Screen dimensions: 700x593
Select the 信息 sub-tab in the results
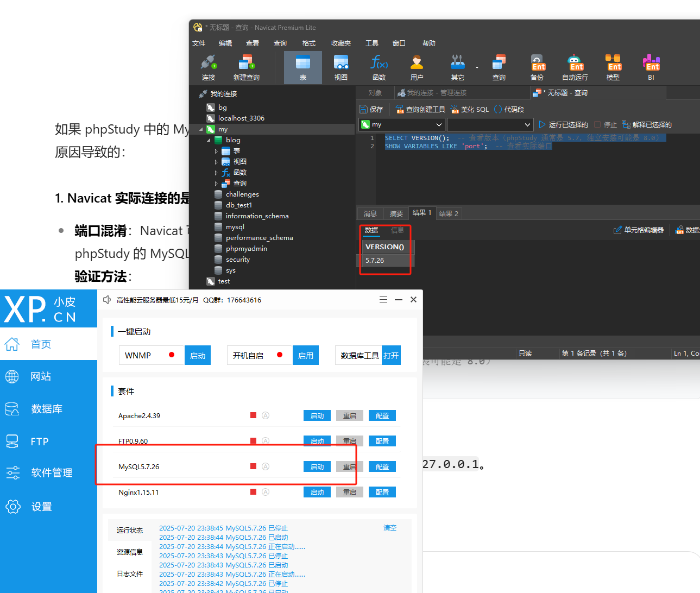398,230
